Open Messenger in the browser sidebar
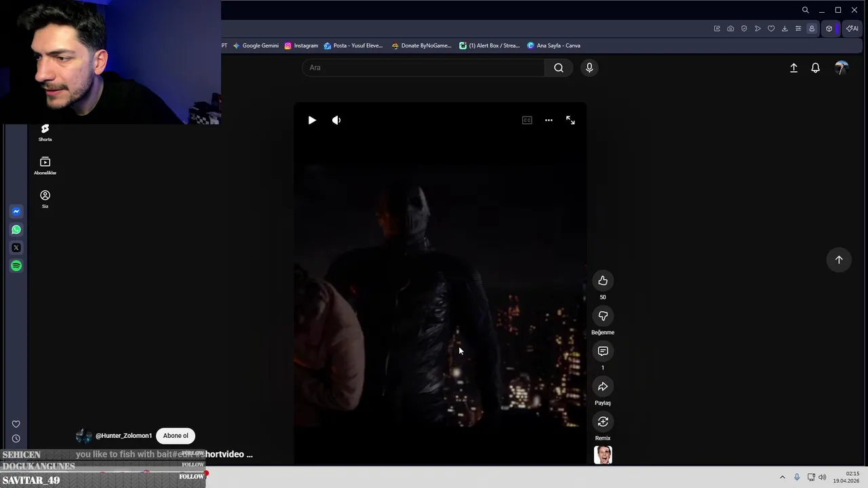Viewport: 868px width, 488px height. point(16,211)
